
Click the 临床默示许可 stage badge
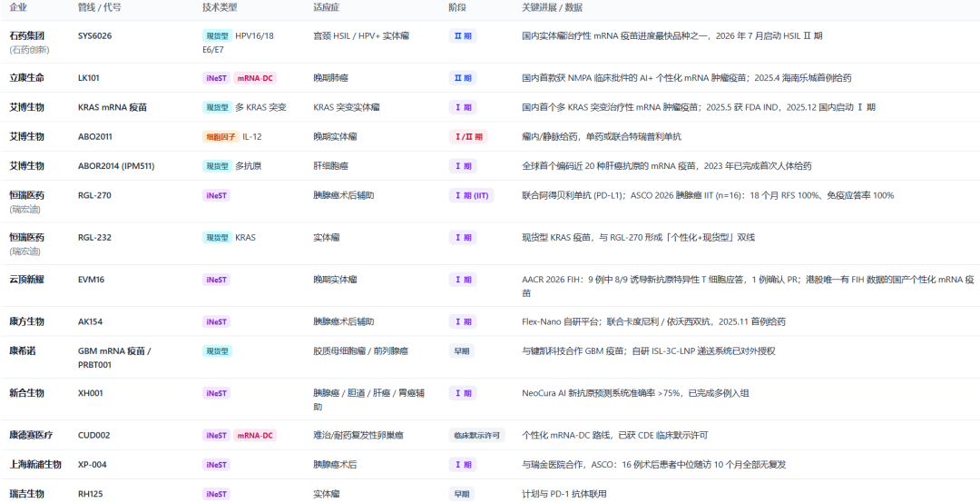tap(477, 436)
